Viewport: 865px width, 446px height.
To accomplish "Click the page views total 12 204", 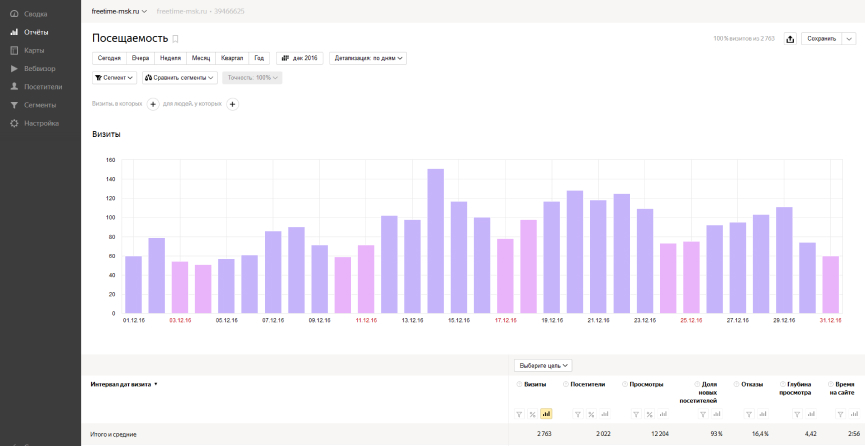I will pyautogui.click(x=659, y=434).
